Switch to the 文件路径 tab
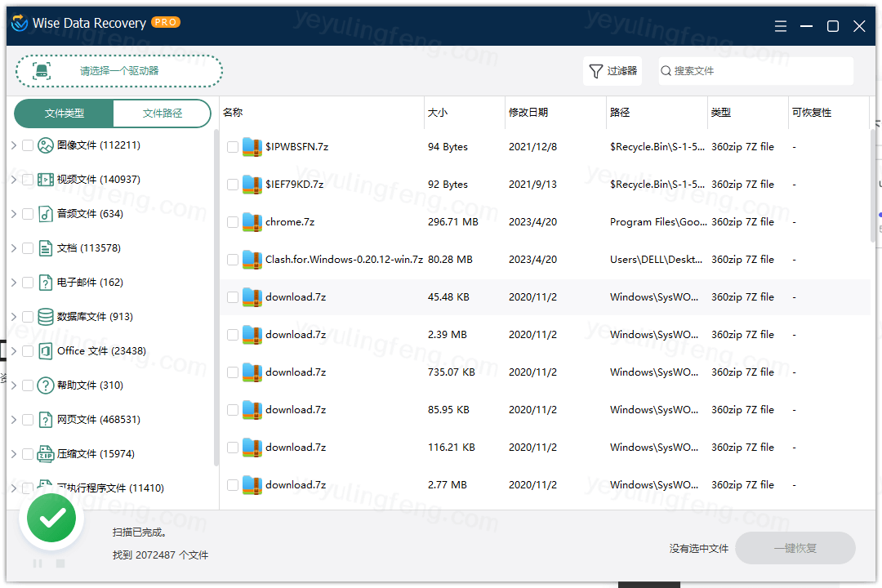Image resolution: width=882 pixels, height=588 pixels. (162, 114)
